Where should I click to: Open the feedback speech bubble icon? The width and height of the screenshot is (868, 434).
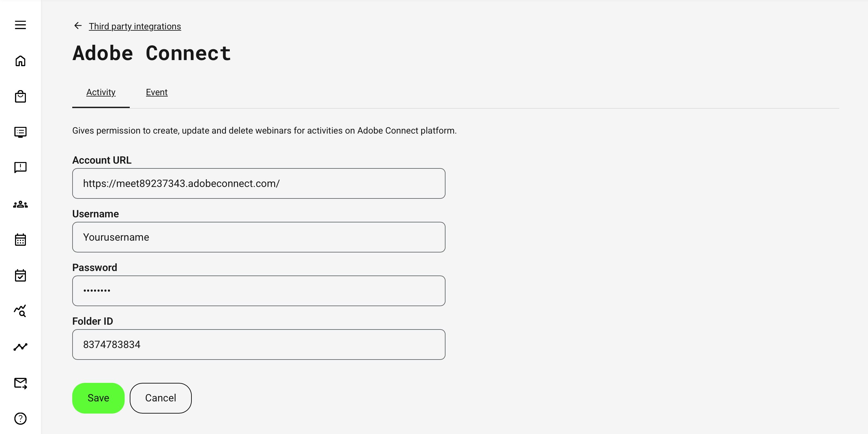tap(20, 167)
